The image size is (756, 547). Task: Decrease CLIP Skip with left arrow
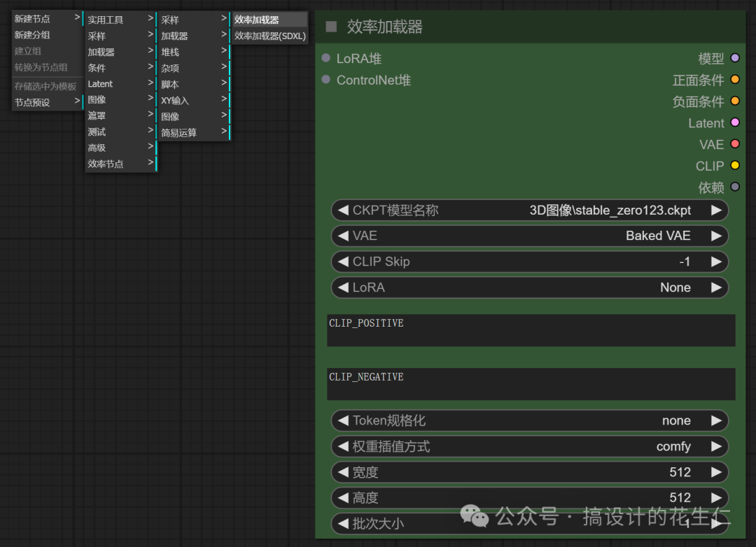pos(343,262)
